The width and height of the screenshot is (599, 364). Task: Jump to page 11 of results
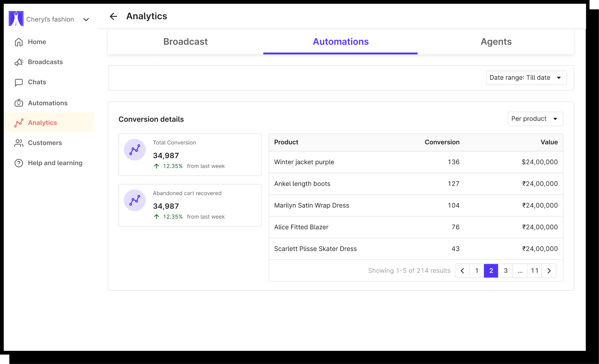(x=534, y=271)
